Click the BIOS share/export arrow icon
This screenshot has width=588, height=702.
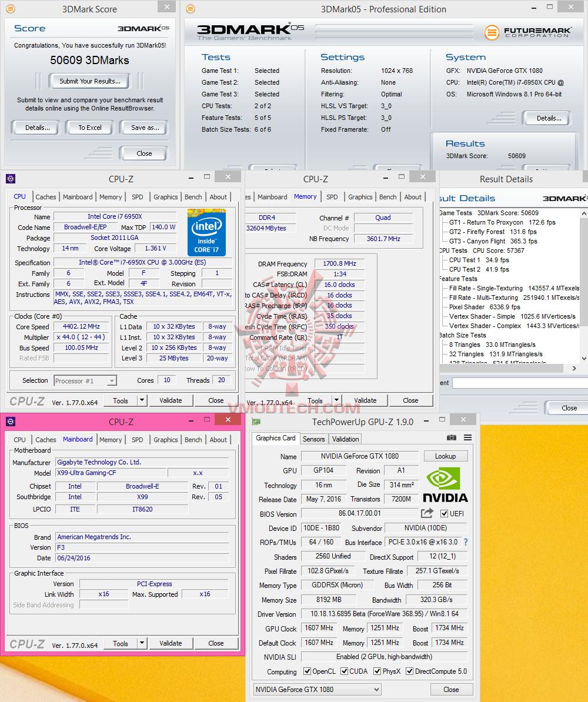click(x=427, y=513)
